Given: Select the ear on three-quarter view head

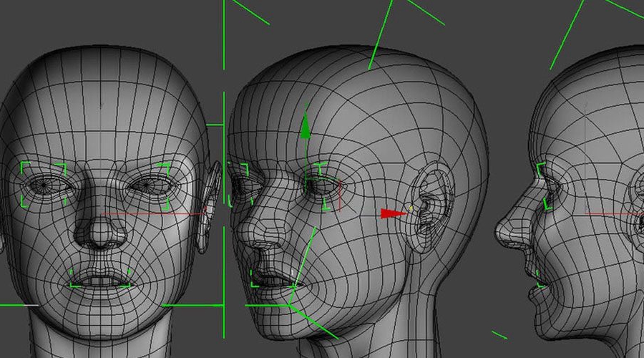Looking at the screenshot, I should [x=431, y=208].
